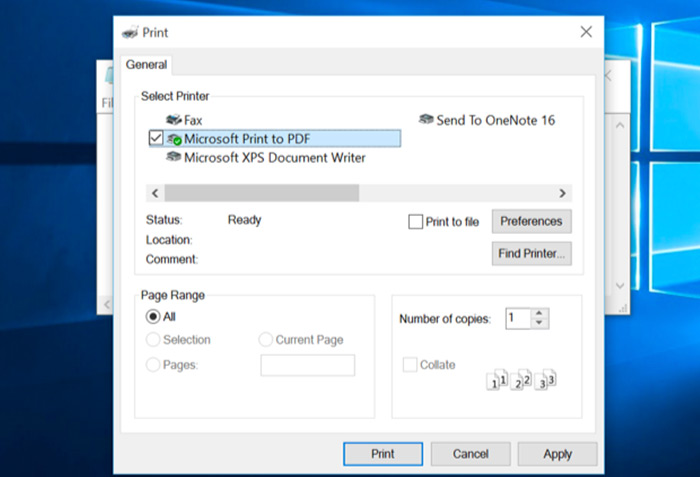Click the Find Printer... button
The width and height of the screenshot is (700, 477).
pos(531,254)
